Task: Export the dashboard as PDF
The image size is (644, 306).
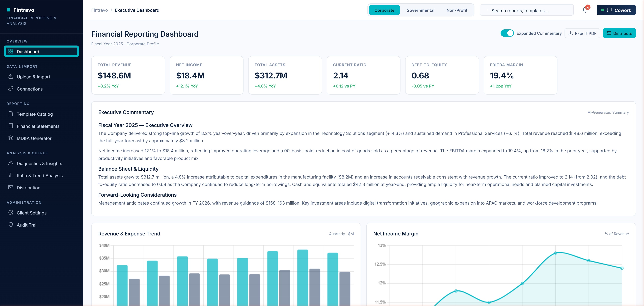Action: tap(582, 33)
